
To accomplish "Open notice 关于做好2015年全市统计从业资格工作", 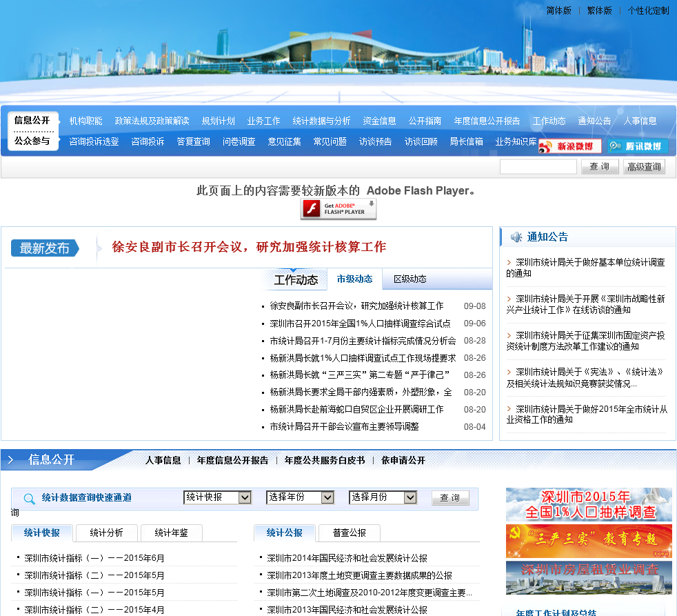I will [587, 415].
